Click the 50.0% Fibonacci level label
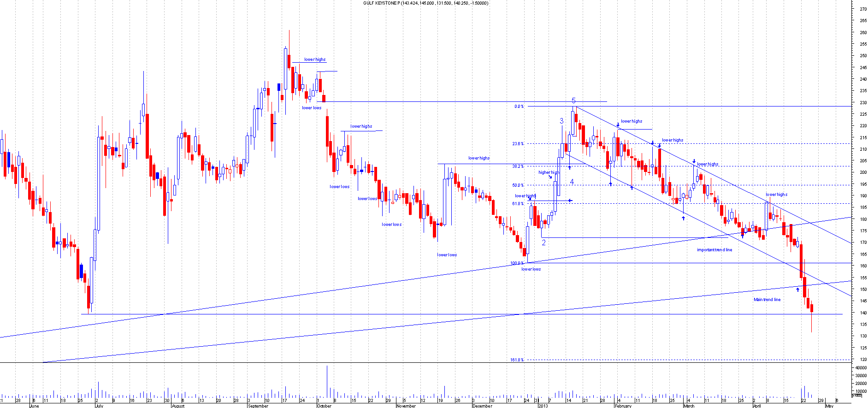The image size is (868, 408). point(518,185)
